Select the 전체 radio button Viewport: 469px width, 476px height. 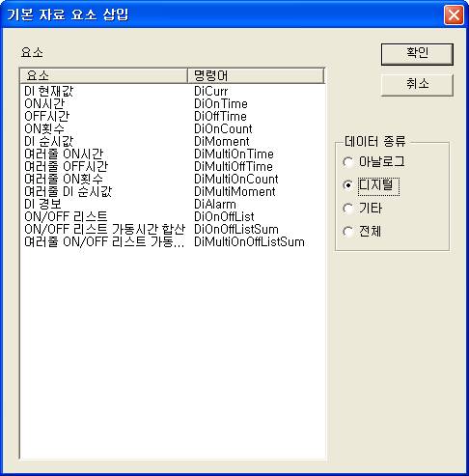point(362,232)
